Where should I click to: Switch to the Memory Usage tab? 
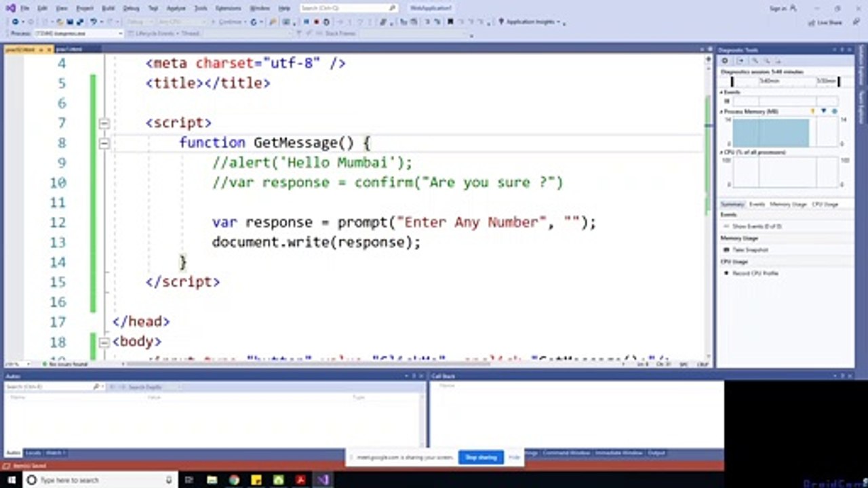click(788, 204)
